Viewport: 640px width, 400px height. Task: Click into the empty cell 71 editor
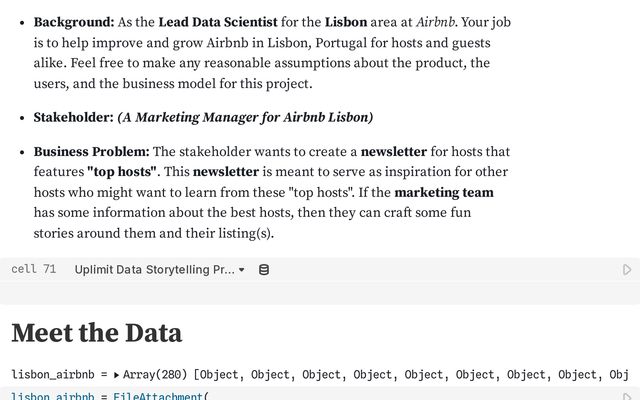pyautogui.click(x=320, y=293)
